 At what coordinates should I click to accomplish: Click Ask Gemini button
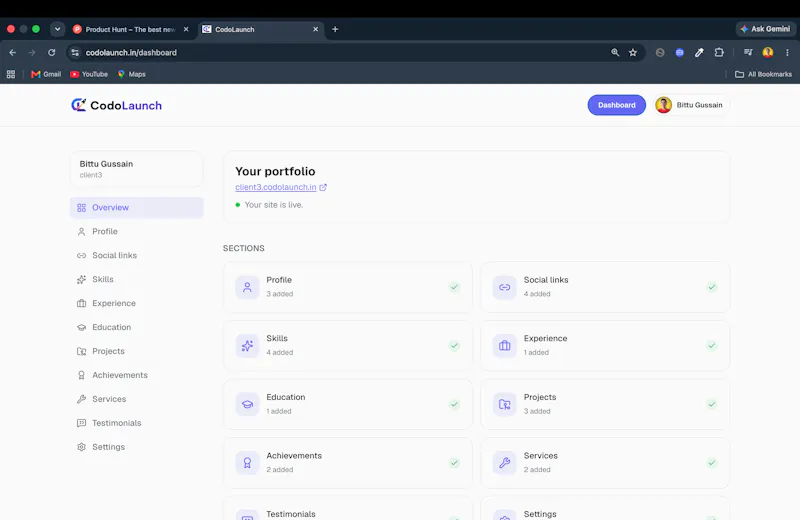[765, 29]
